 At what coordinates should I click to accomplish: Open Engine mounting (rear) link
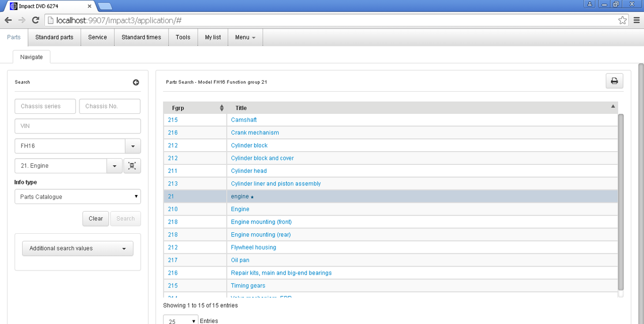[x=261, y=235]
